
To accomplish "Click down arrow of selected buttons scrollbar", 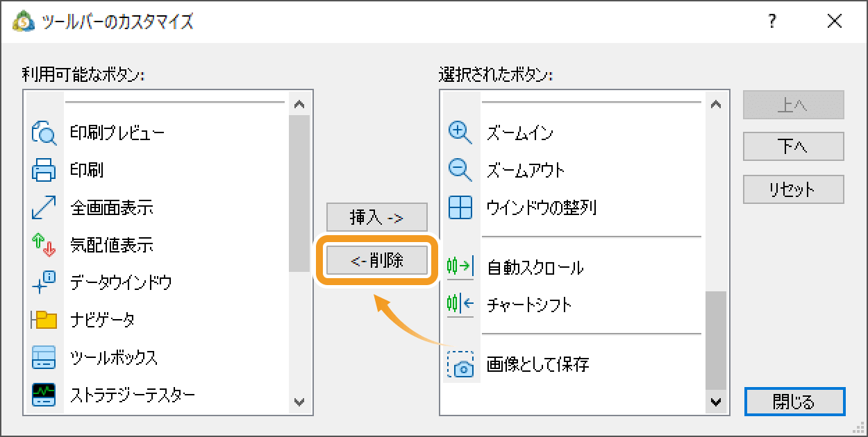I will tap(716, 402).
